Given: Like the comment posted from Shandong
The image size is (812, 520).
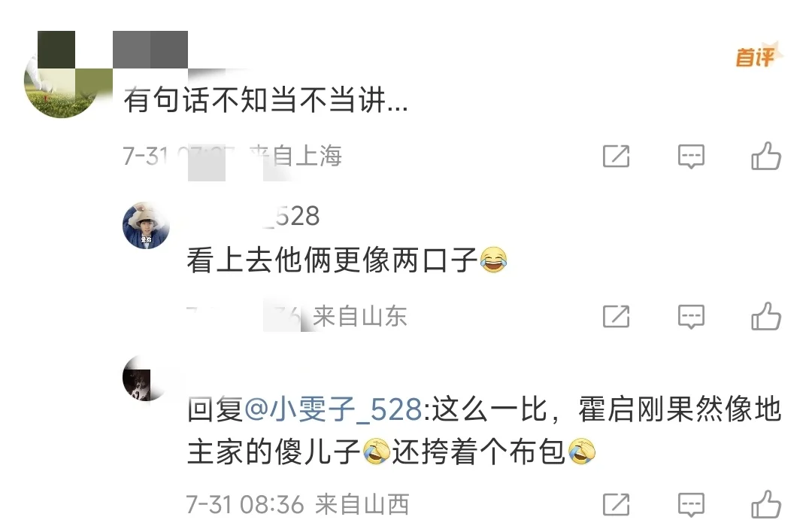Looking at the screenshot, I should tap(766, 316).
